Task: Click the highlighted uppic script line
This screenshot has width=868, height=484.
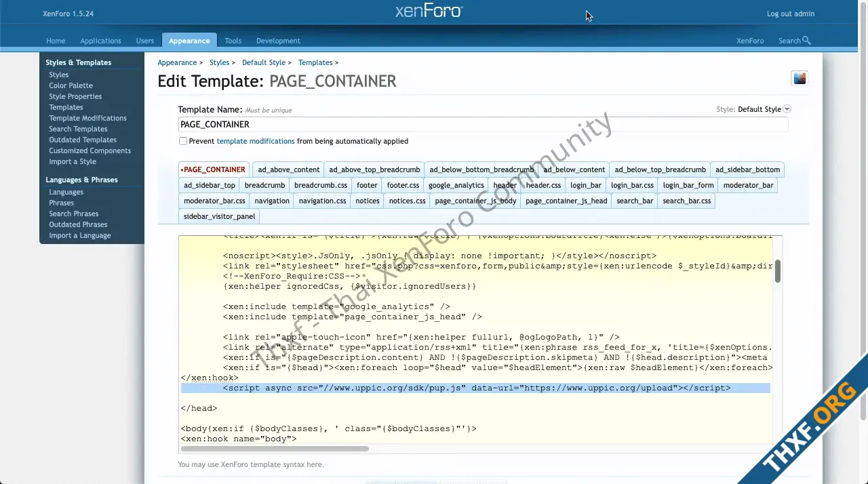Action: 475,388
